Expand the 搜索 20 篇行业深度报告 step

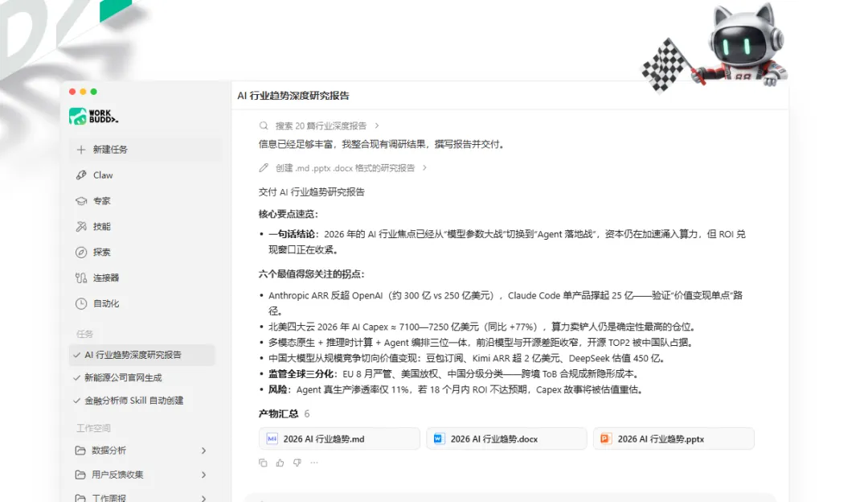[319, 125]
